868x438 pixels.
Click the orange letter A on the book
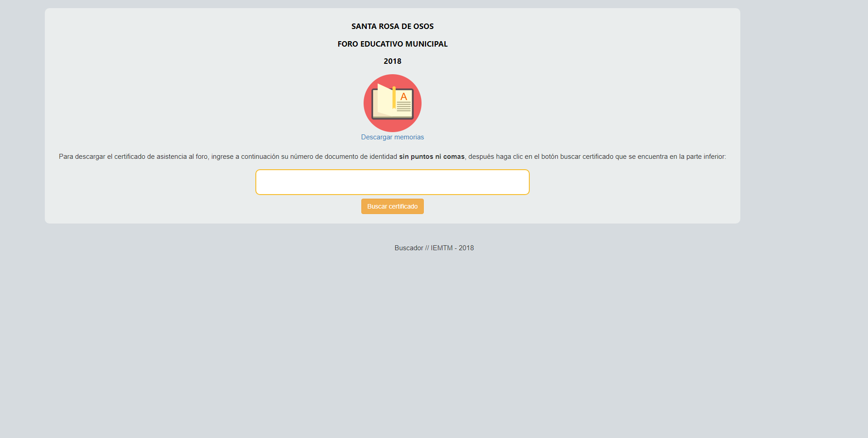tap(404, 96)
